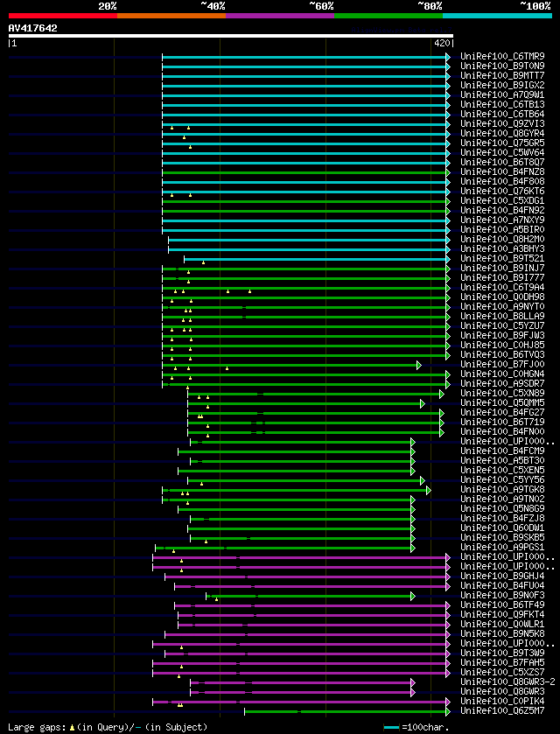This screenshot has width=560, height=734.
Task: Click the 420 end position marker
Action: coord(444,44)
